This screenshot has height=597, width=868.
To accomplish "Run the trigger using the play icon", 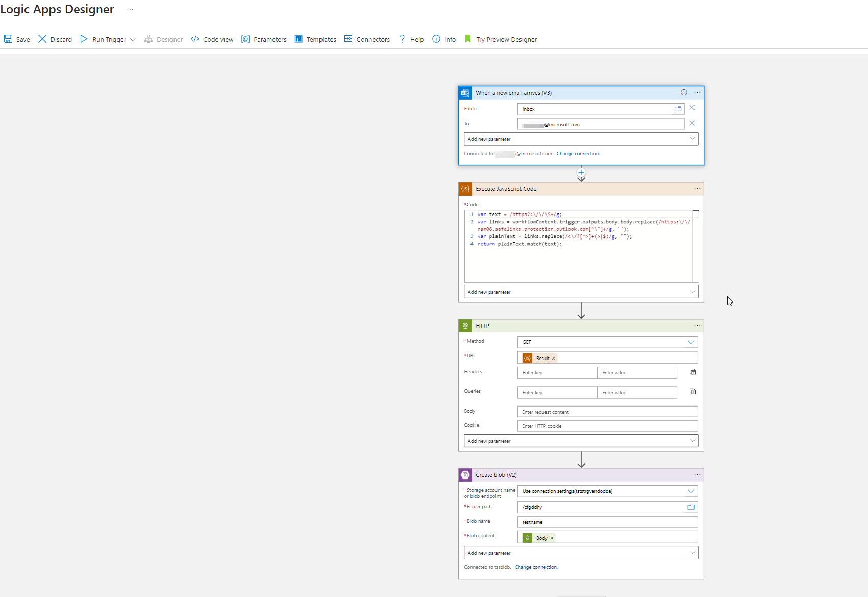I will [84, 39].
